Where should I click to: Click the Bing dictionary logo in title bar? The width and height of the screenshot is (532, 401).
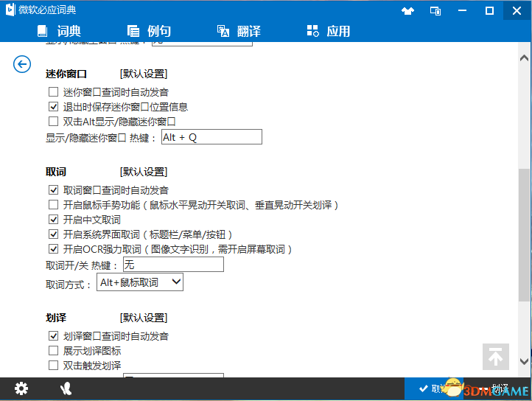pyautogui.click(x=10, y=10)
